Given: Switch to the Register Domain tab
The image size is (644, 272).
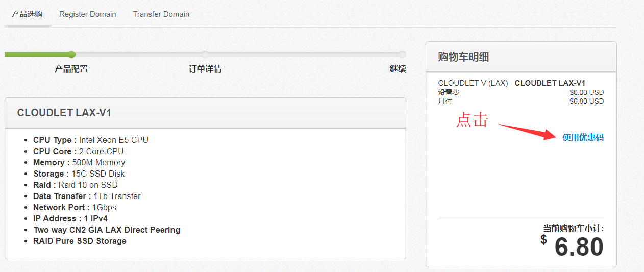Looking at the screenshot, I should tap(88, 14).
